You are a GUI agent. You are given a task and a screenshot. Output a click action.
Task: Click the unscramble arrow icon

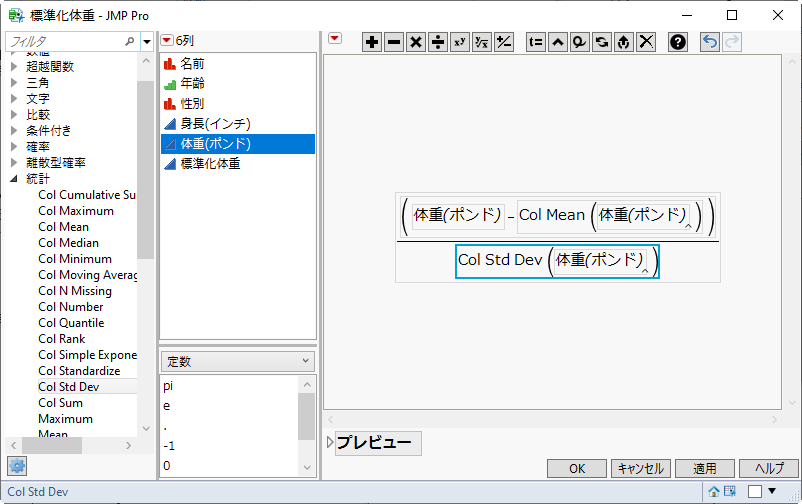(x=623, y=42)
